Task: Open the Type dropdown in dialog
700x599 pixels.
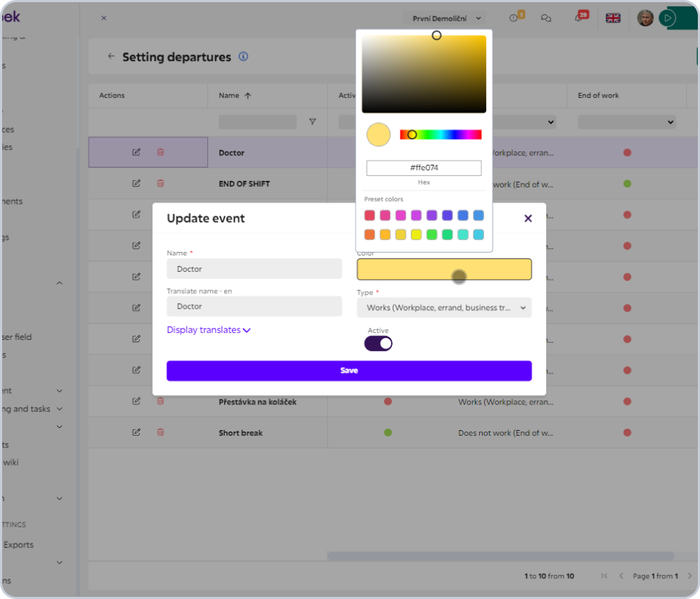Action: pyautogui.click(x=444, y=307)
